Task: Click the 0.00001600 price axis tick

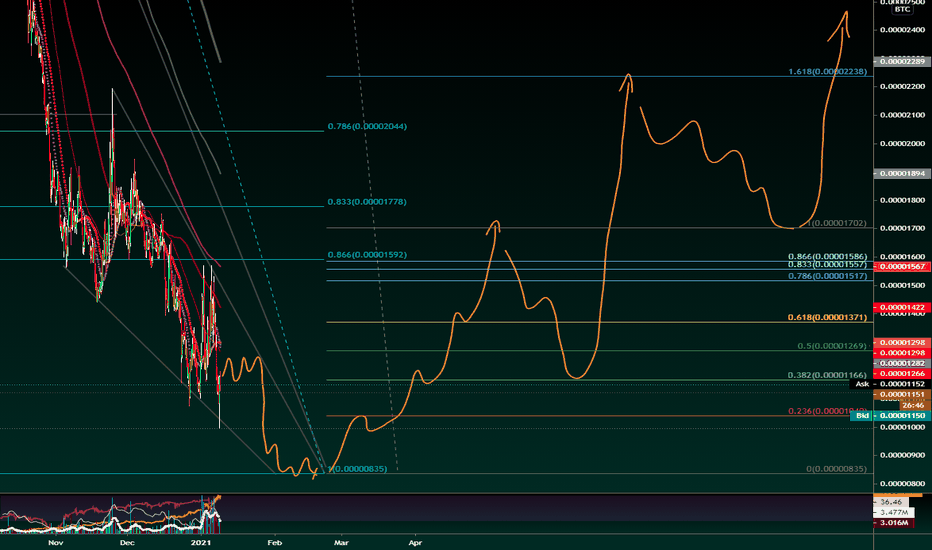Action: [902, 257]
